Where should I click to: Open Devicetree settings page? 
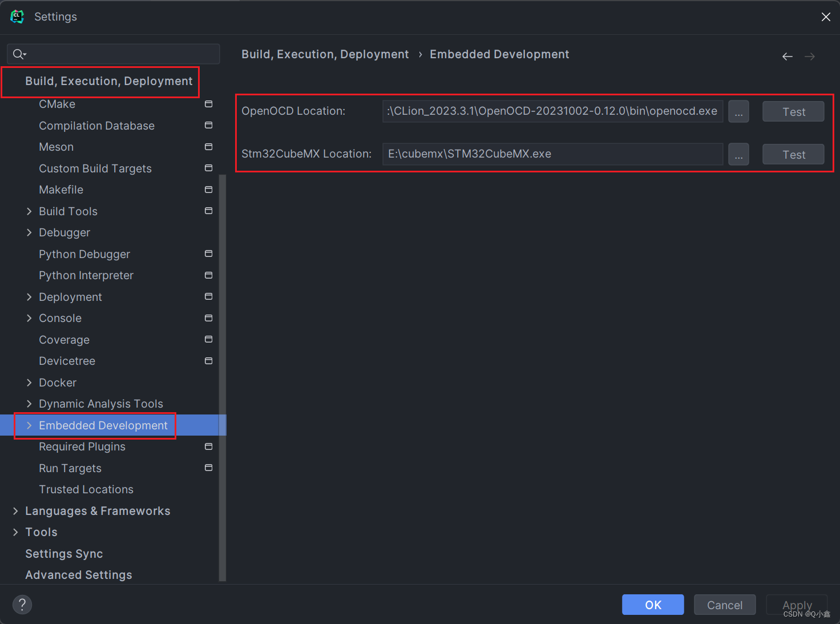click(67, 361)
